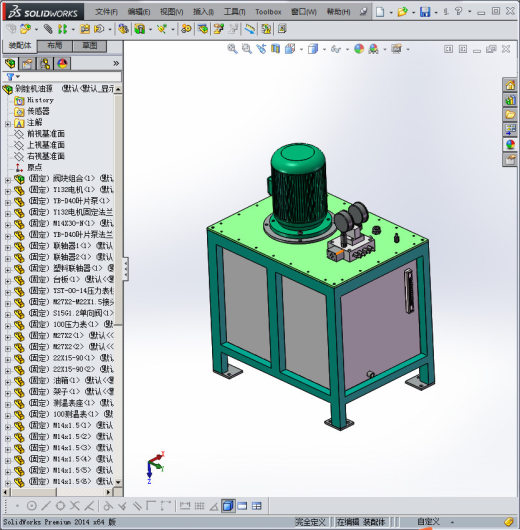Click the 自定义 units status button
The image size is (520, 530).
click(x=429, y=522)
